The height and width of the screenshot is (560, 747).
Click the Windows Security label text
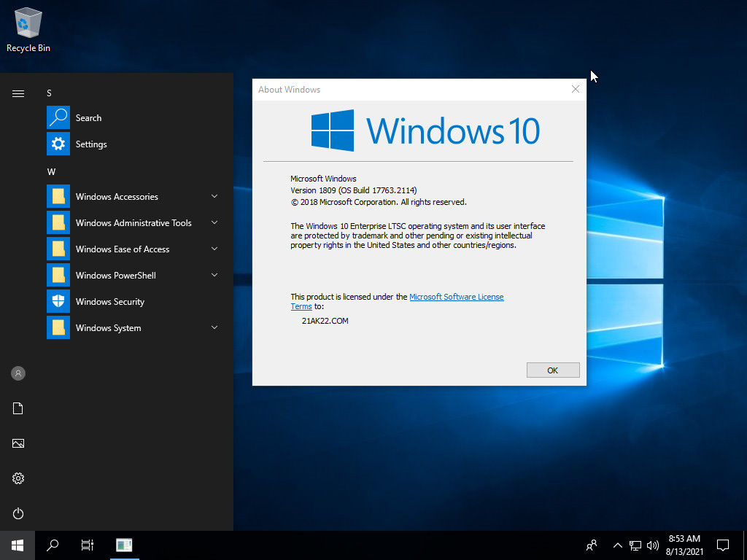(x=110, y=301)
